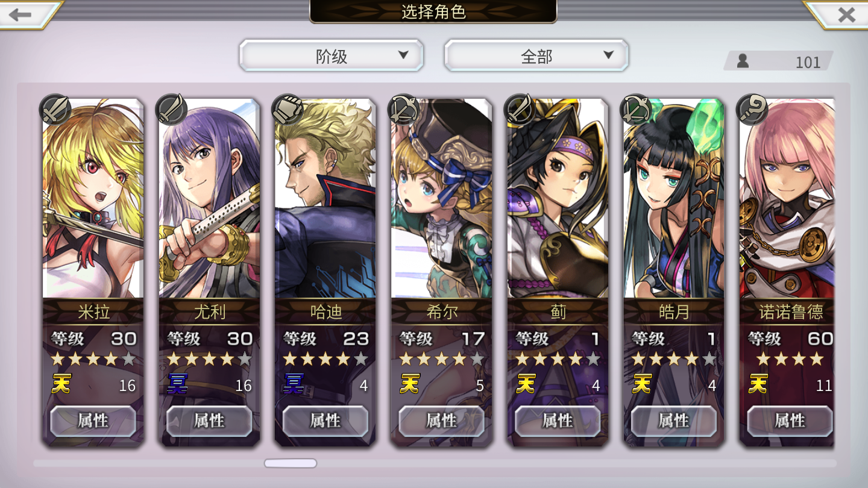Click the 天 element icon on 米拉's card
This screenshot has height=488, width=868.
click(x=61, y=384)
